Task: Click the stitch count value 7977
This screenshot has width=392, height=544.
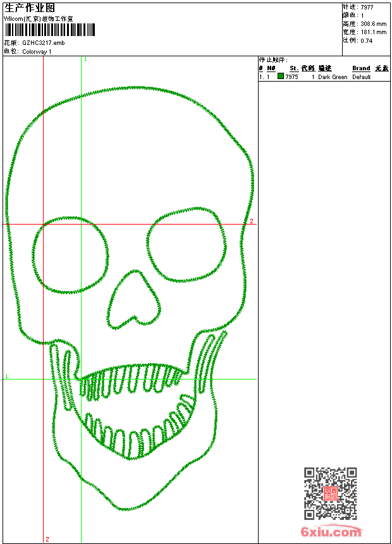Action: (x=367, y=7)
